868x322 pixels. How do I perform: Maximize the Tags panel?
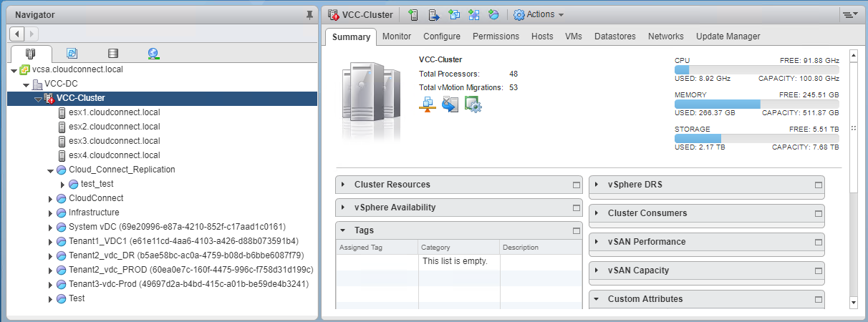(x=576, y=231)
